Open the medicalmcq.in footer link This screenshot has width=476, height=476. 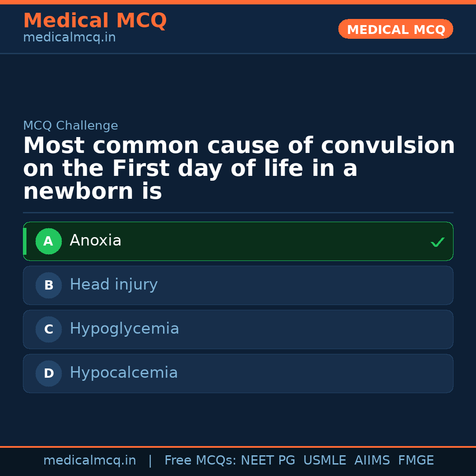coord(89,460)
